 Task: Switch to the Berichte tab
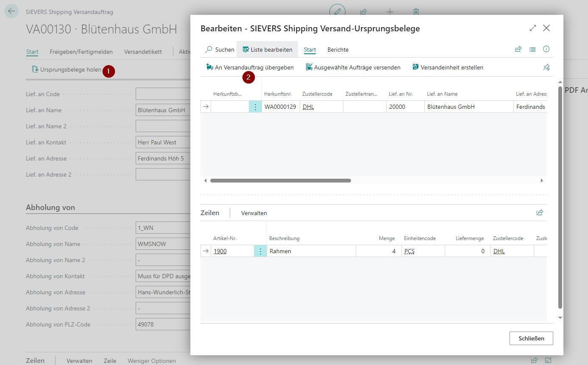[338, 50]
